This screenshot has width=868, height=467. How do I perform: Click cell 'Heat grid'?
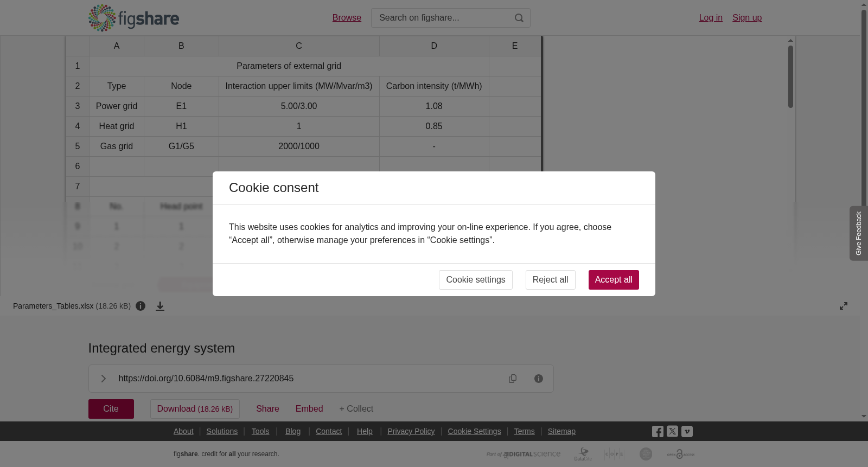point(117,126)
